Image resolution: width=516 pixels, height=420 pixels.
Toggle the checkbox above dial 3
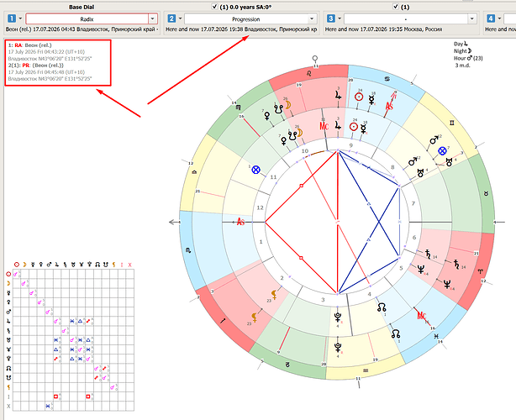click(x=396, y=6)
